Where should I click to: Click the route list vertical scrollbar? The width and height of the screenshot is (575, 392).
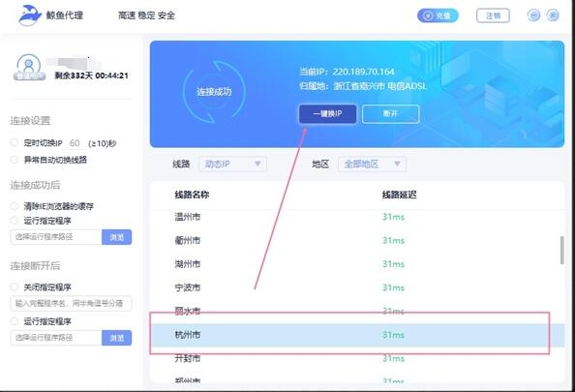pyautogui.click(x=561, y=250)
